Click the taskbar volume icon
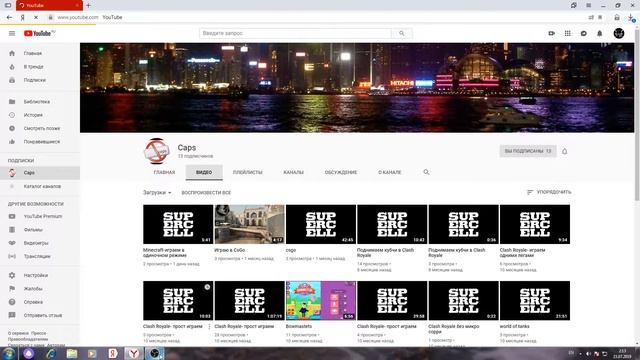 pos(588,354)
